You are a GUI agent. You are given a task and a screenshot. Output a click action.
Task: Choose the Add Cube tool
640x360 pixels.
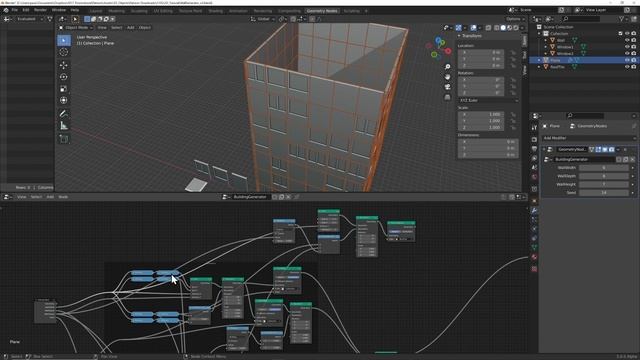tap(64, 139)
